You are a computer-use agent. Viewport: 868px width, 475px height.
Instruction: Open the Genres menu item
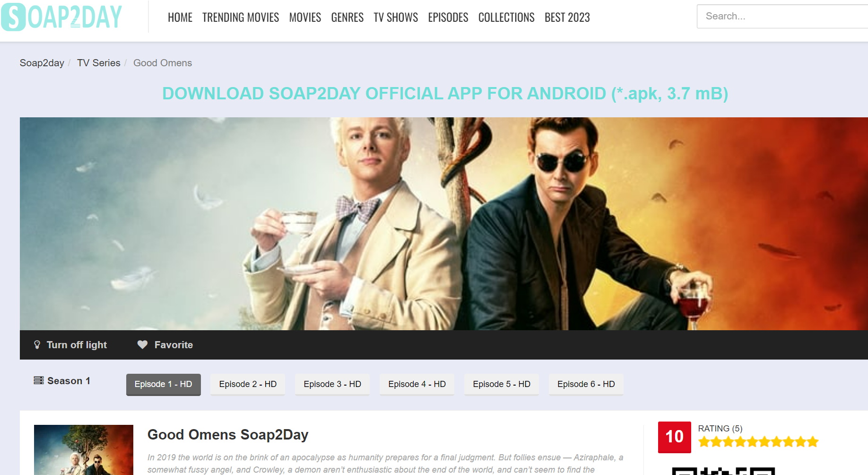coord(347,18)
